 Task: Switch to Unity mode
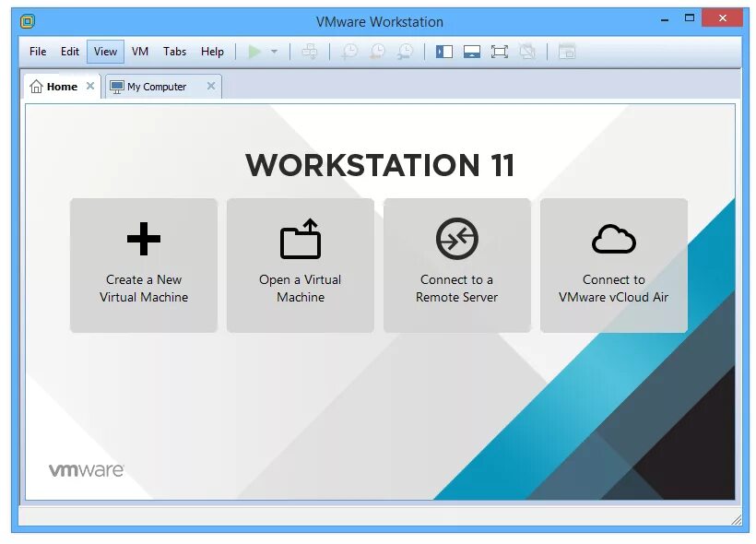pyautogui.click(x=527, y=52)
